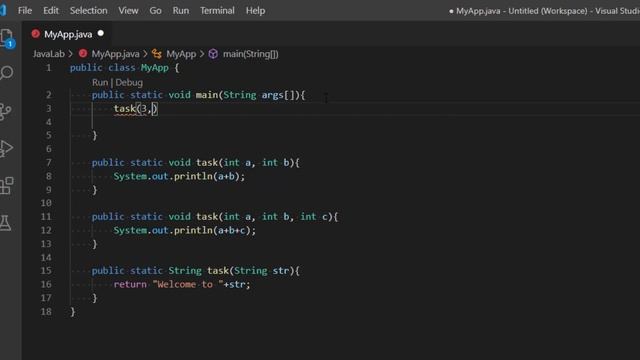Open the Go menu
The width and height of the screenshot is (640, 360).
pyautogui.click(x=156, y=11)
